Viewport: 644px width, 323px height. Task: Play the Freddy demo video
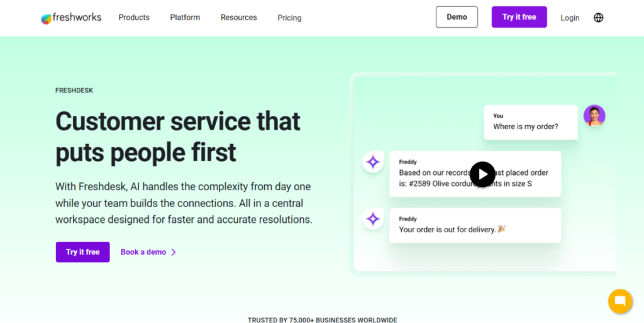[x=482, y=174]
